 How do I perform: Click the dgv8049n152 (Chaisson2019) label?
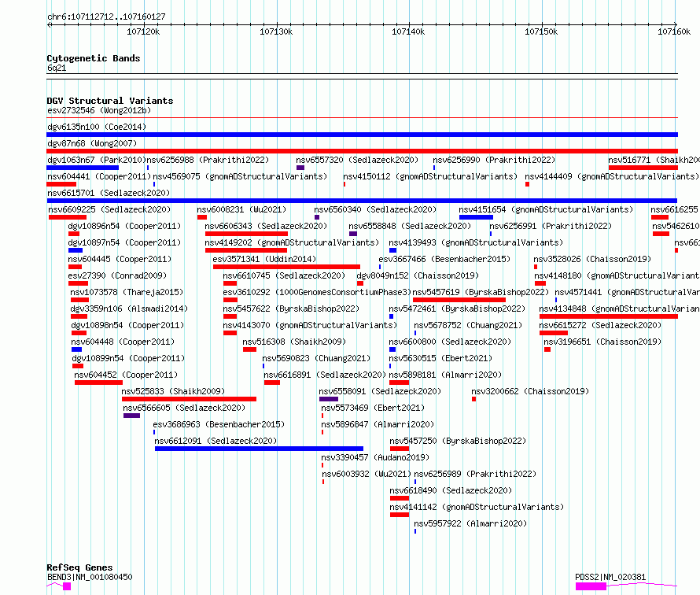pyautogui.click(x=418, y=275)
